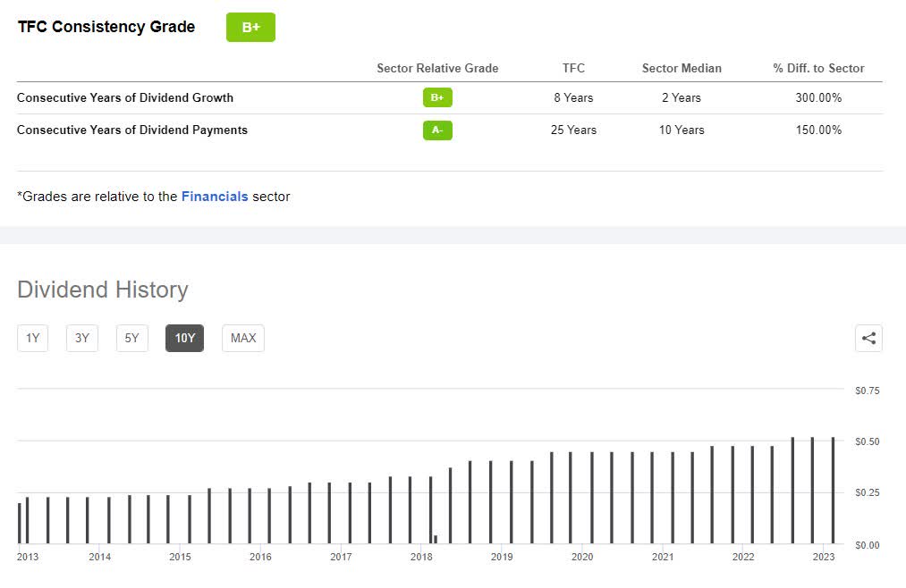
Task: Click the share icon above the chart
Action: 868,338
